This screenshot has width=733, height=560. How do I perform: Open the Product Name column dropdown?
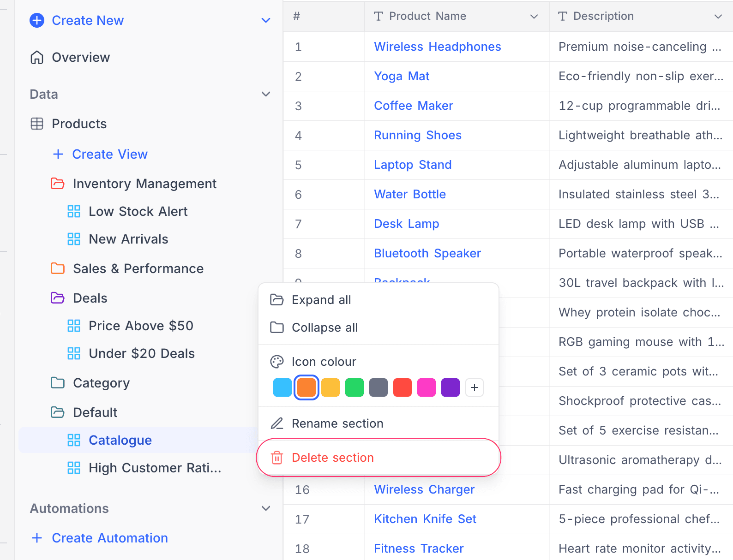[534, 17]
